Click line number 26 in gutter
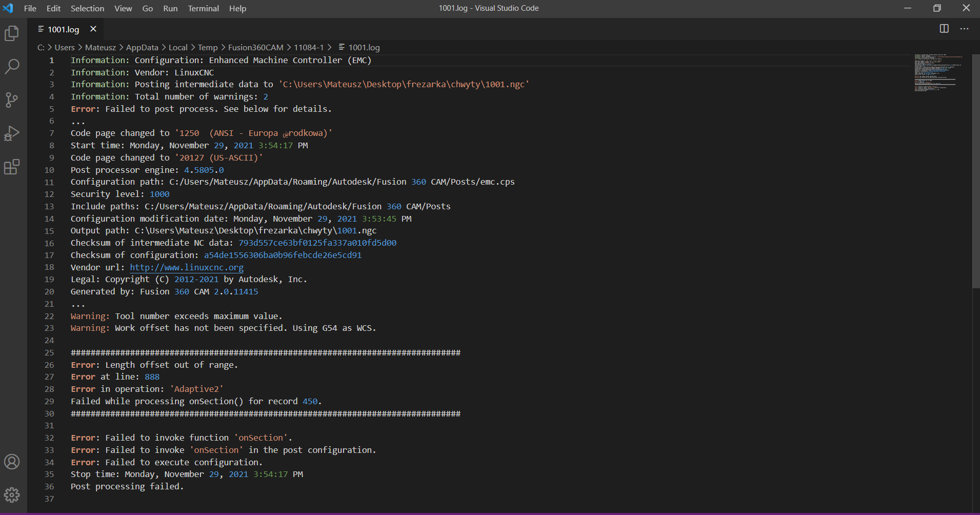The width and height of the screenshot is (980, 515). [49, 365]
